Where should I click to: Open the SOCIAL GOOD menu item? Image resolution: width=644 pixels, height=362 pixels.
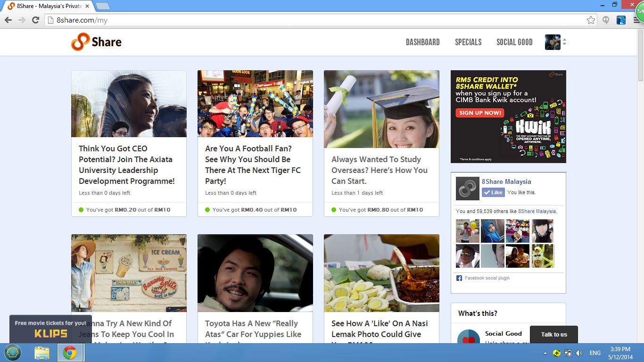[514, 42]
